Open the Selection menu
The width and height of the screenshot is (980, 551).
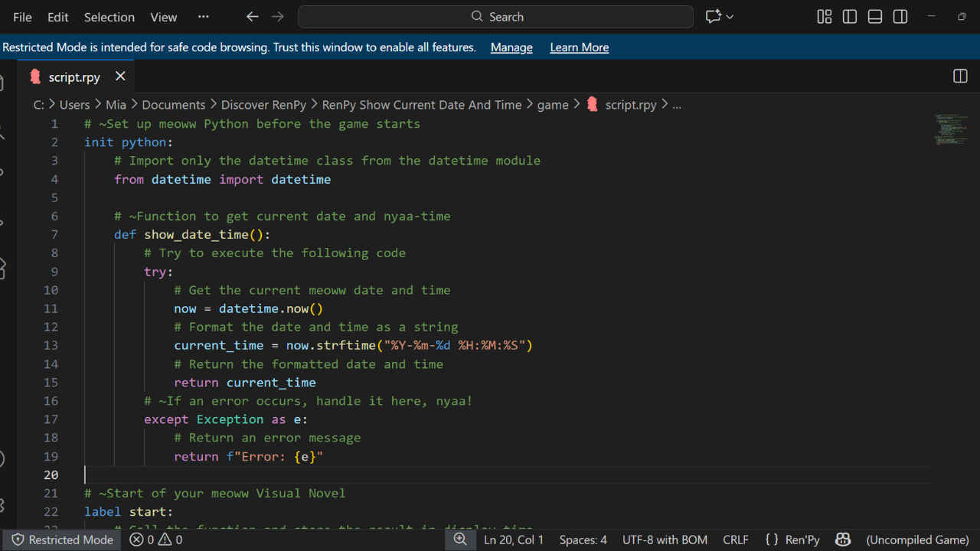click(x=109, y=17)
